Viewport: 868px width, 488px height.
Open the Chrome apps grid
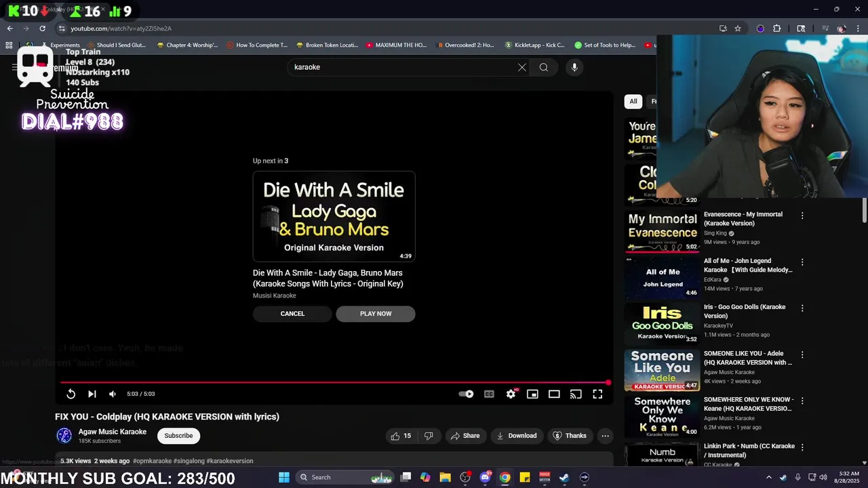point(9,45)
